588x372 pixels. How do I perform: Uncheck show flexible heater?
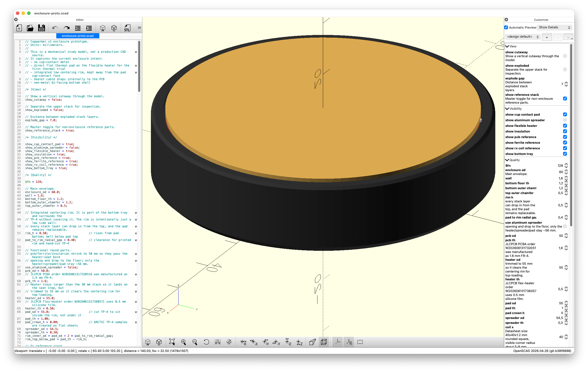(x=565, y=126)
